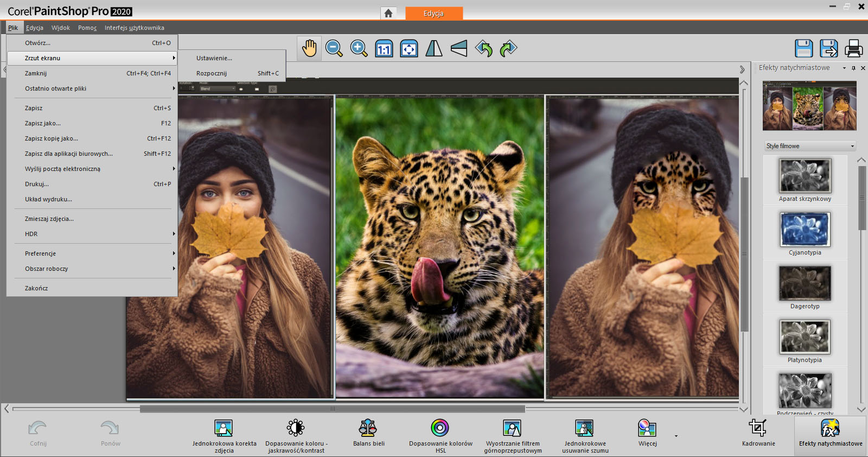Apply Jednokrokowe usuwanie szumu

(585, 436)
